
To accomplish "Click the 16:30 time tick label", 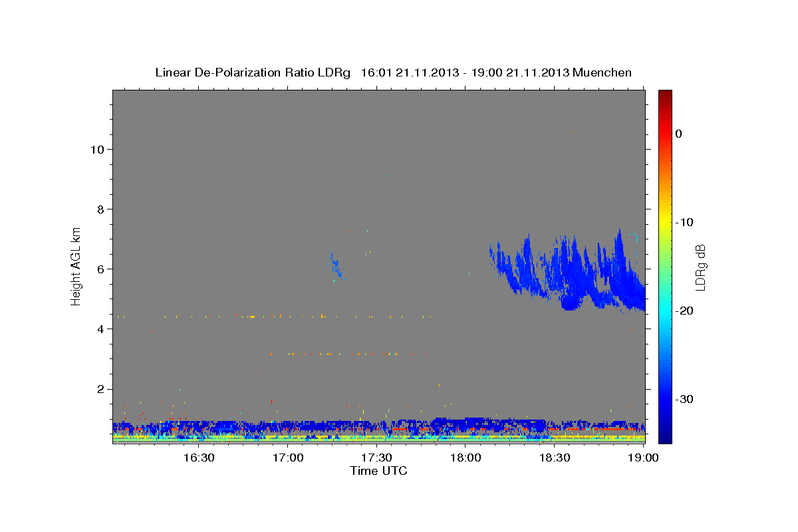I will click(x=198, y=458).
